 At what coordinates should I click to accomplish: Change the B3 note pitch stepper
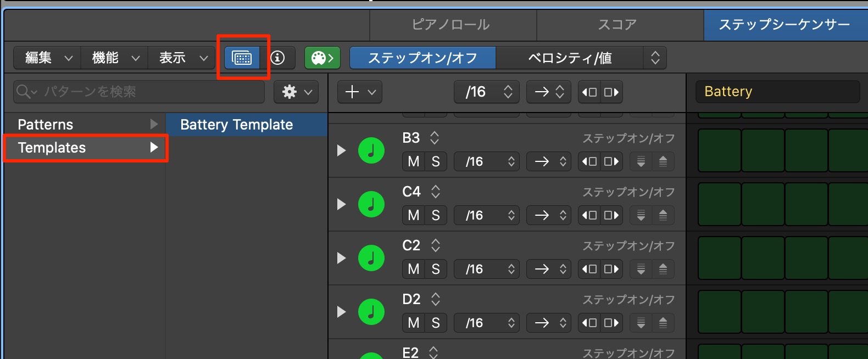[435, 138]
